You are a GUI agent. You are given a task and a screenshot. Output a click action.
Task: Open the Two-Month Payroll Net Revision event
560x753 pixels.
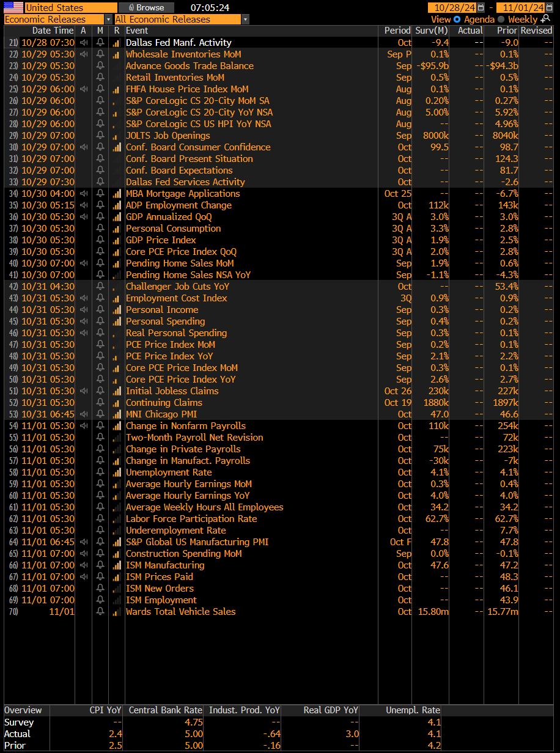(194, 438)
